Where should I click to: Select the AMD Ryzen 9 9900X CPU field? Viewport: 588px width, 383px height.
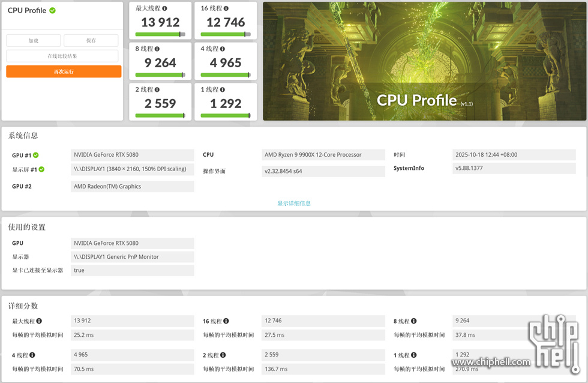coord(323,155)
